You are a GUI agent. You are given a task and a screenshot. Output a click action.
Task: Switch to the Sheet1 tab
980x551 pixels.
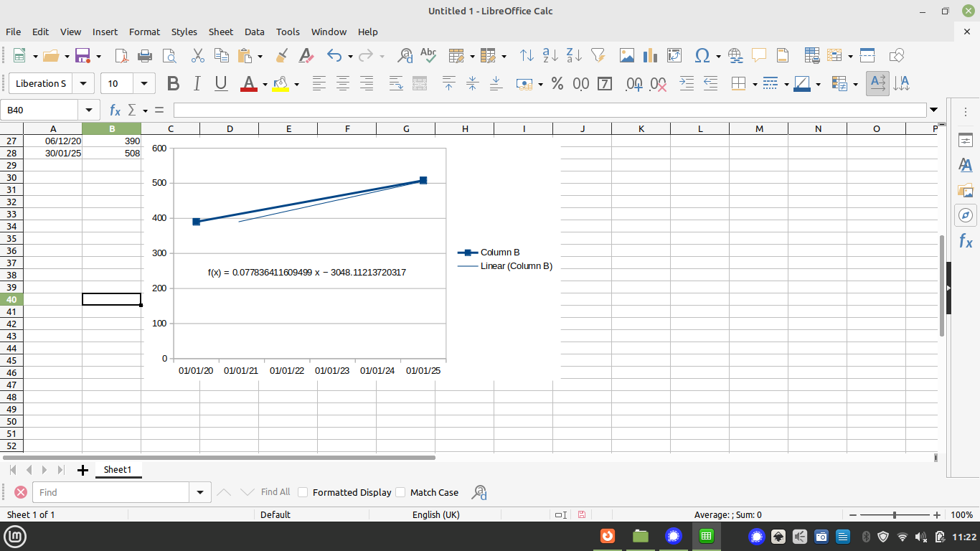point(118,470)
